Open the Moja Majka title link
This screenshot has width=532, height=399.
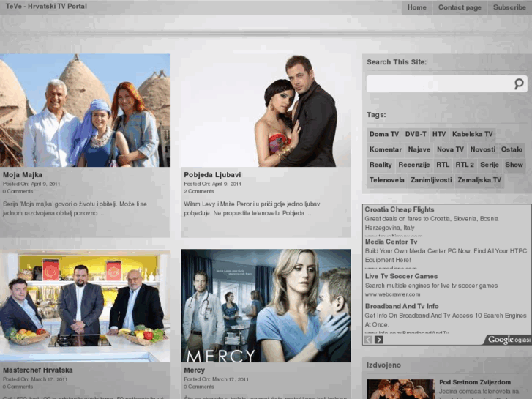click(x=23, y=175)
